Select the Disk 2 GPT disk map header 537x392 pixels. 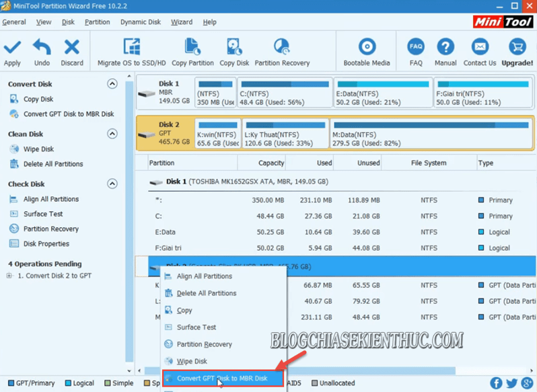(x=166, y=134)
